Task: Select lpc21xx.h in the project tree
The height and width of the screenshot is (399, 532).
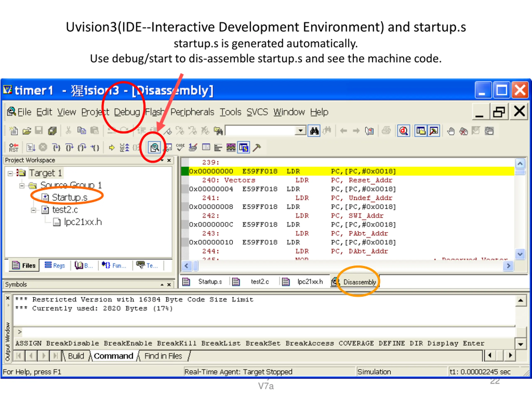Action: tap(83, 222)
